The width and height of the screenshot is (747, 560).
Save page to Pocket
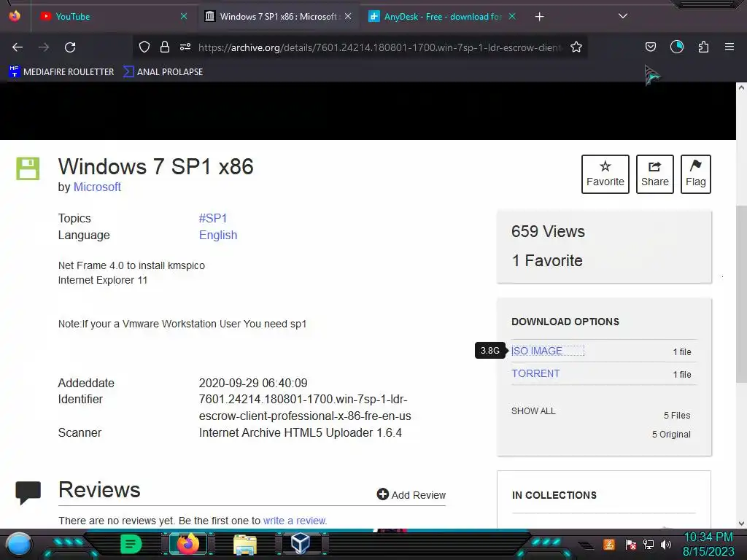coord(650,47)
